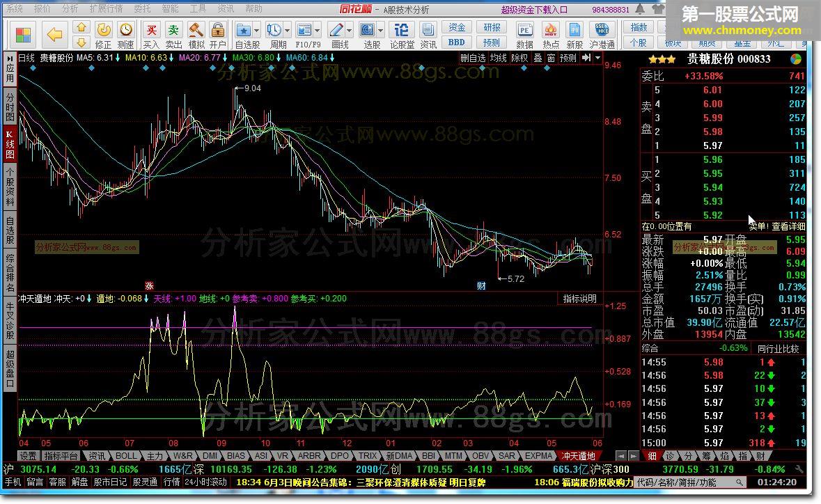
Task: Toggle the 叠 overlay option
Action: point(538,58)
